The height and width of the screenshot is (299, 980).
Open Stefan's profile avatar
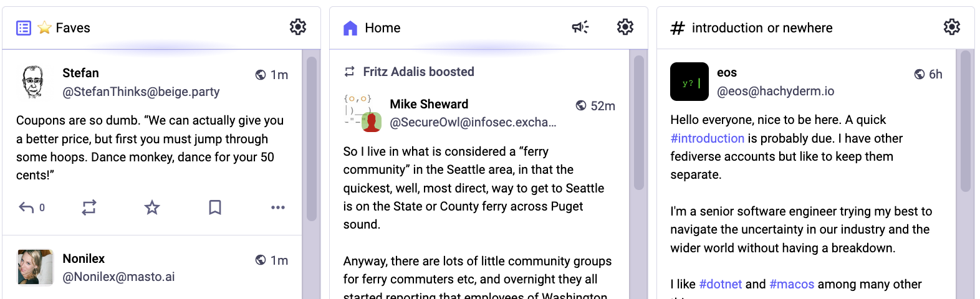point(34,82)
